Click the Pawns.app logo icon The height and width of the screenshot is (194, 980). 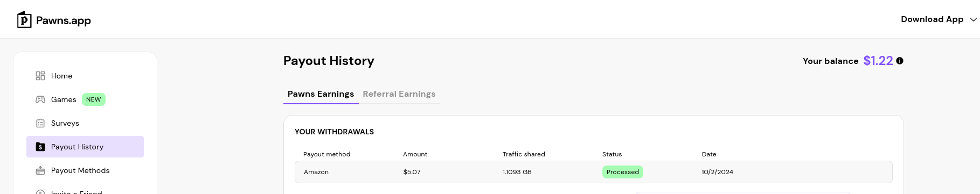[24, 20]
